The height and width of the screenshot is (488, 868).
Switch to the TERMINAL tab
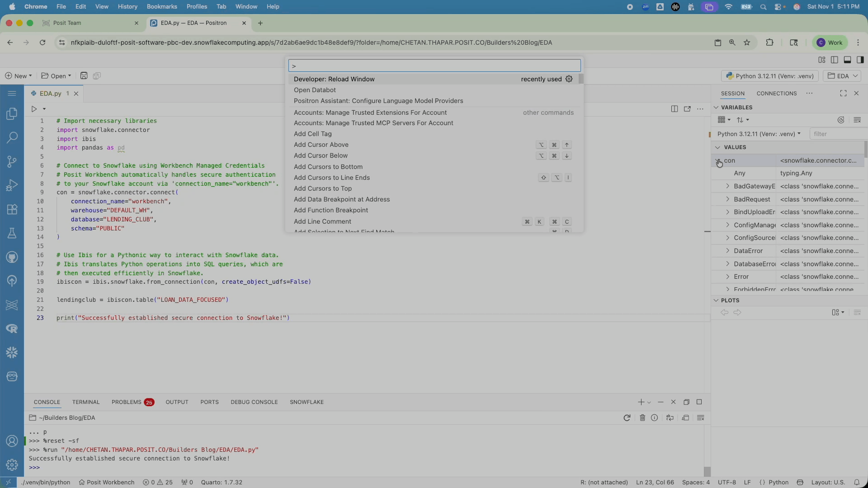[x=86, y=402]
